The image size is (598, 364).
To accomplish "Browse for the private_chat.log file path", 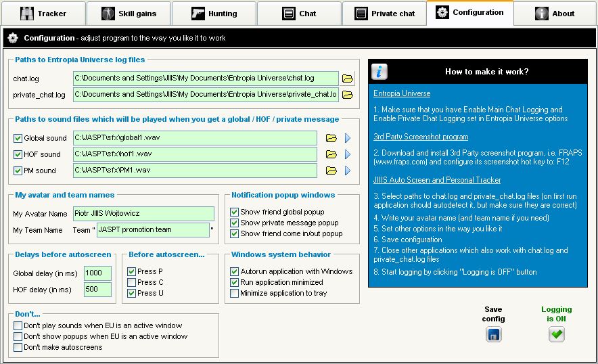I will click(x=348, y=95).
